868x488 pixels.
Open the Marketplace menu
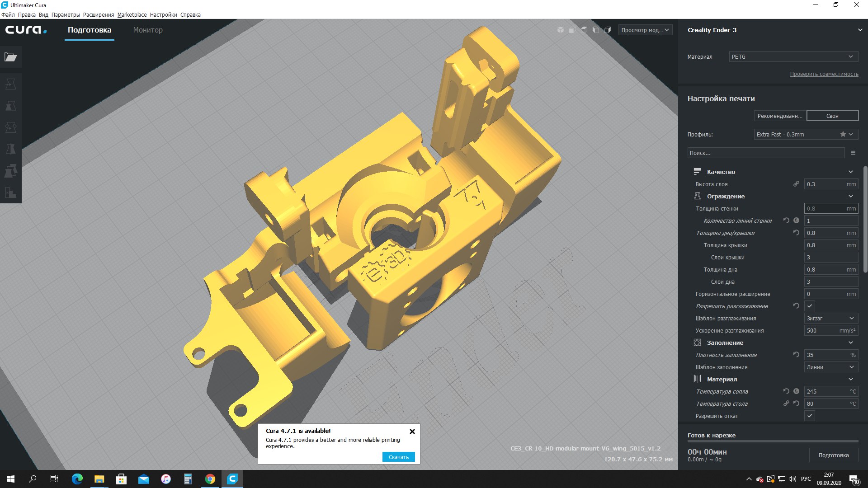(x=132, y=14)
